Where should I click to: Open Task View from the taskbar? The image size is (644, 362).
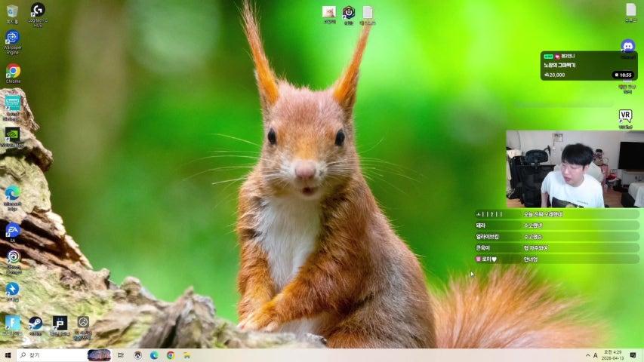(121, 355)
